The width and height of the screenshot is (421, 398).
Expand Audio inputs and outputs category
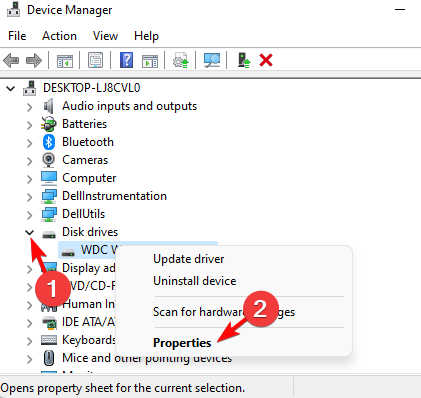point(30,107)
